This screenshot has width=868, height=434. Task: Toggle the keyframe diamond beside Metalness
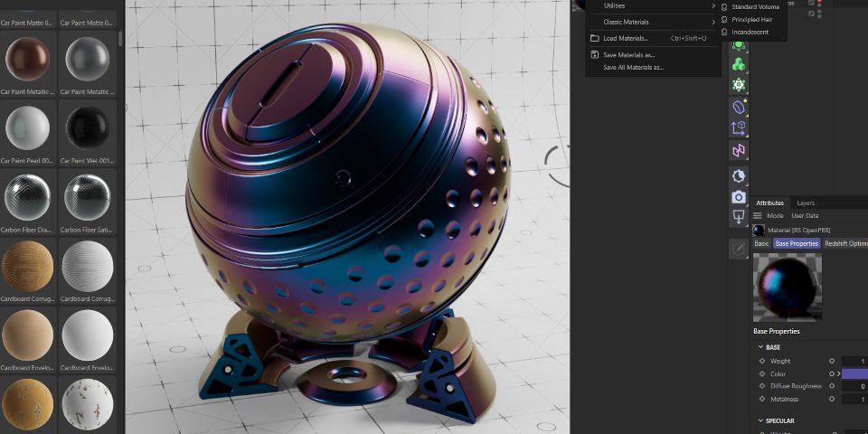pyautogui.click(x=761, y=399)
